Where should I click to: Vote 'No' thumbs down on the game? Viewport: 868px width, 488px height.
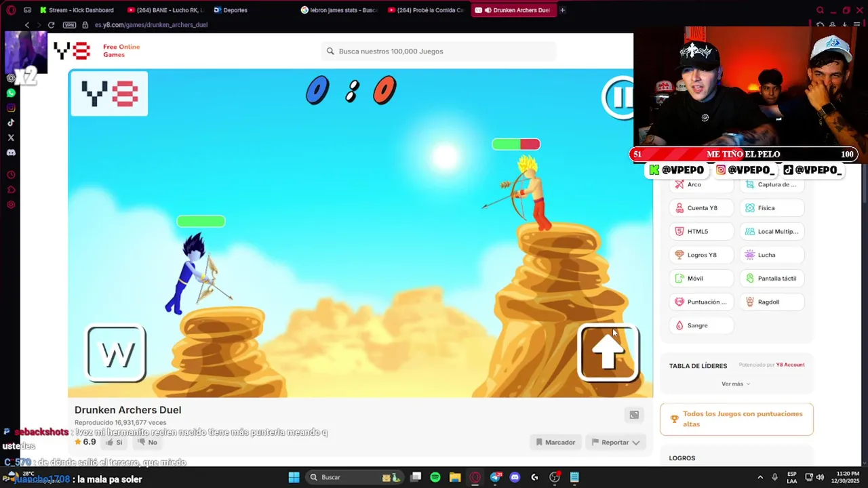147,442
